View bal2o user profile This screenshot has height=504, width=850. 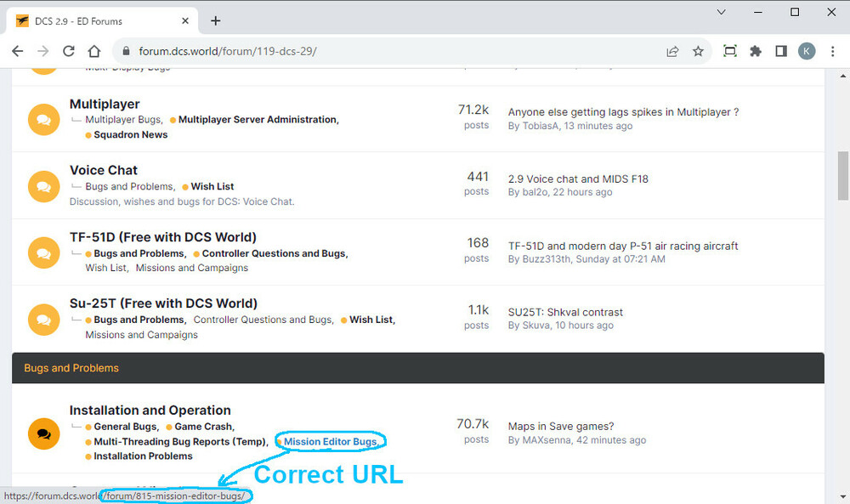click(x=535, y=192)
